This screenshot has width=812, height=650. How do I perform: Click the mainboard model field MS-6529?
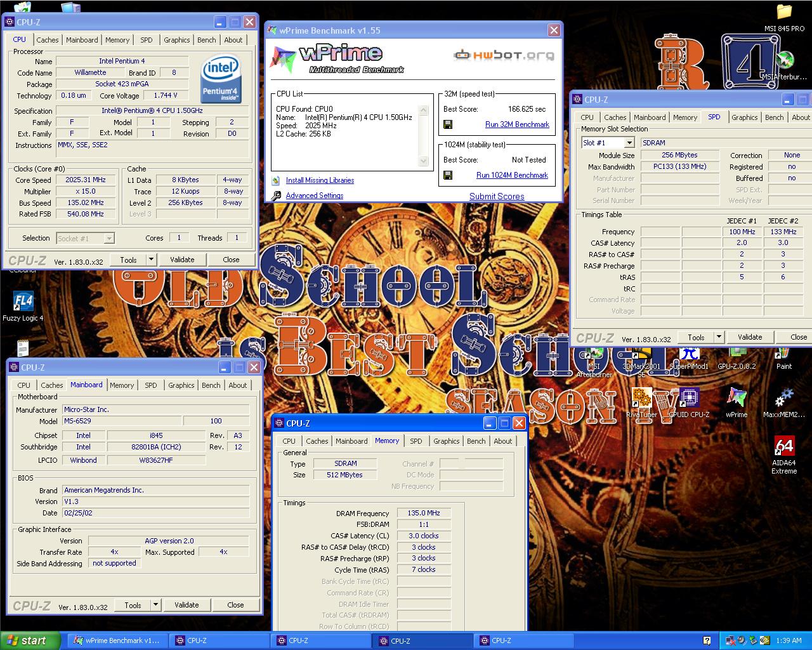point(122,421)
